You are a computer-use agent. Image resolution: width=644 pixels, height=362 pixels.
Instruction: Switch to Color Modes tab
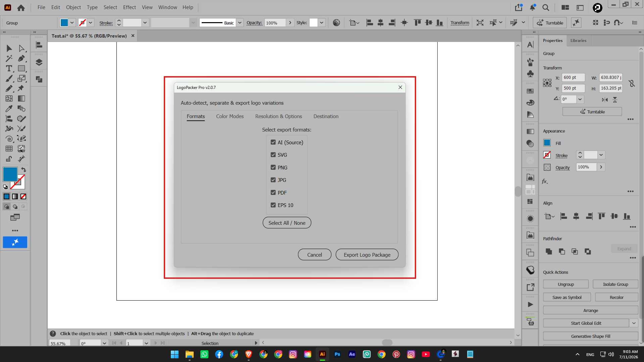[230, 116]
